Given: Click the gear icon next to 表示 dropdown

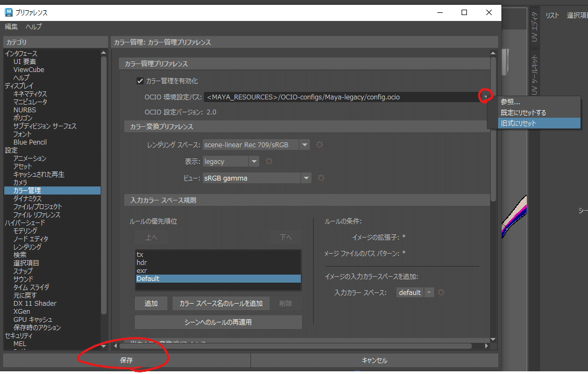Looking at the screenshot, I should pos(268,161).
